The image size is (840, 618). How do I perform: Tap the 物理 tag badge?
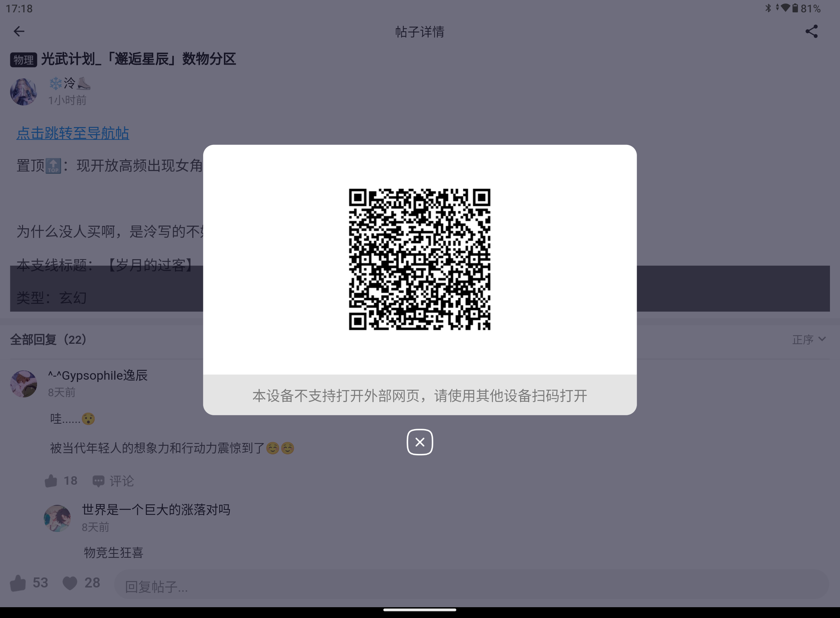pyautogui.click(x=24, y=60)
